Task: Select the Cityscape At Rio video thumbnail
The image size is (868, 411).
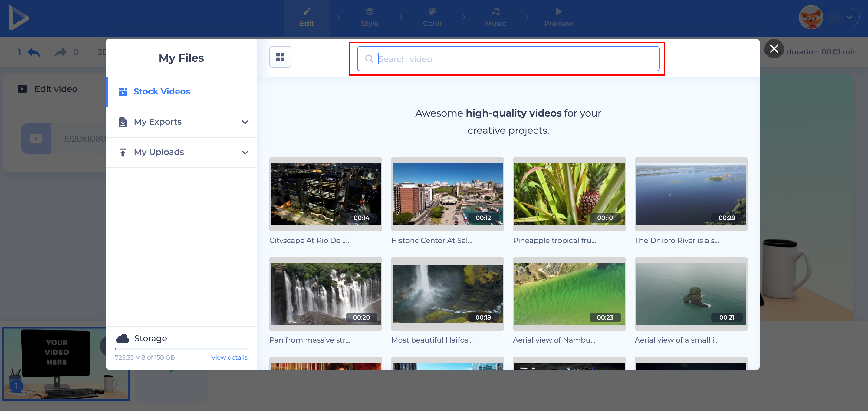Action: click(x=326, y=194)
